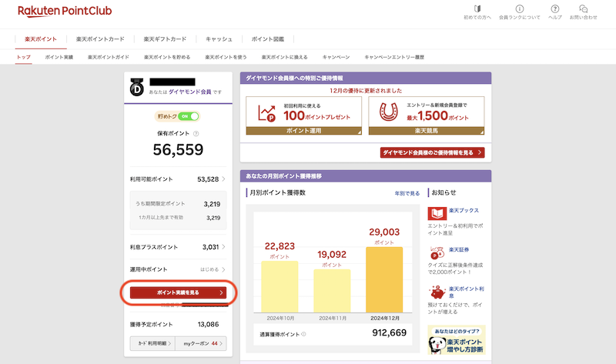Open the 楽天ポイント増やし方診断 panda banner
Image resolution: width=616 pixels, height=364 pixels.
(457, 339)
